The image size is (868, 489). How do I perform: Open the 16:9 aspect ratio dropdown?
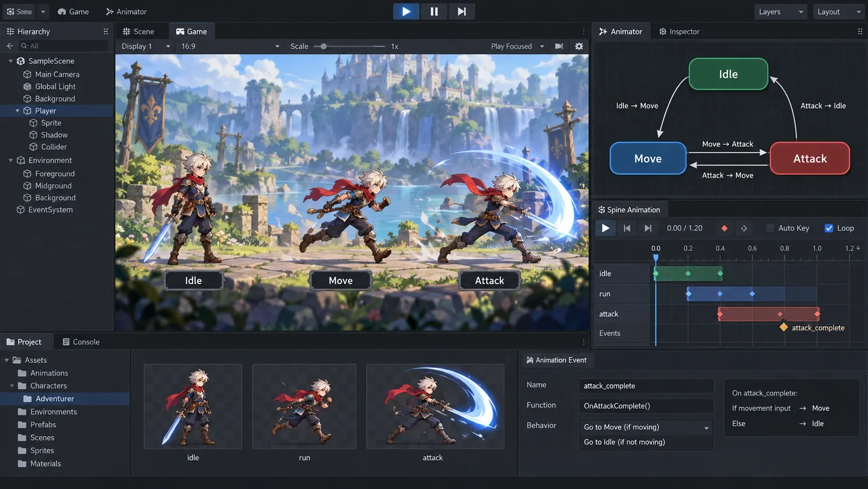click(230, 46)
